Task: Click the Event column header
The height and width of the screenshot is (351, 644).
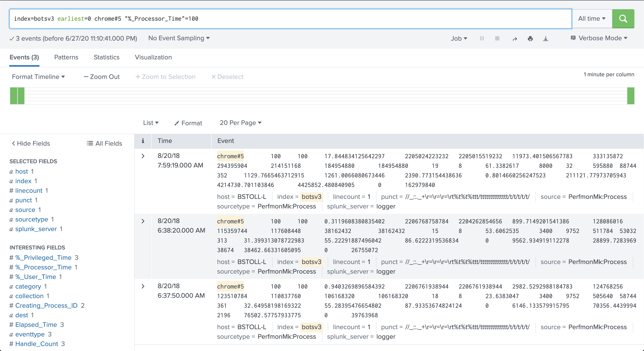Action: pos(226,141)
